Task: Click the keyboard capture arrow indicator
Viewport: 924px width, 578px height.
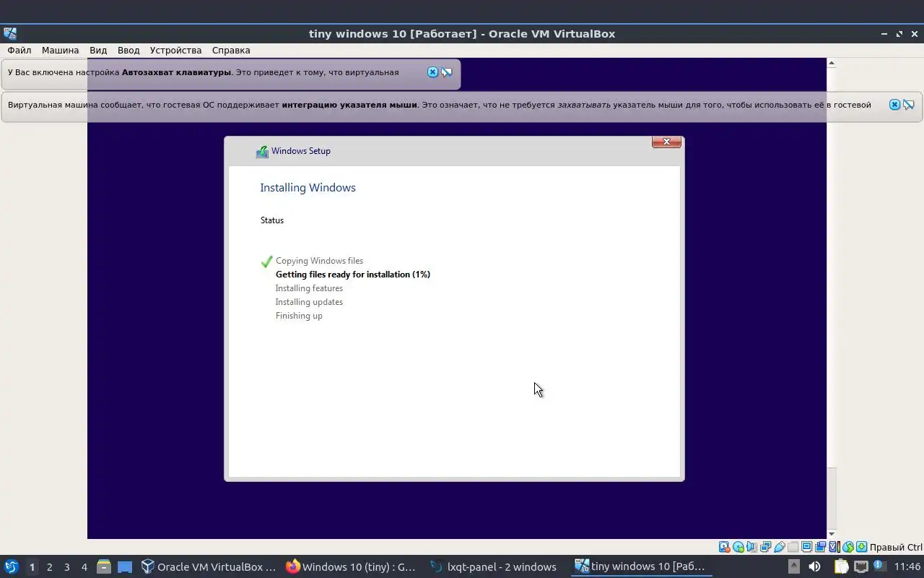Action: [861, 547]
